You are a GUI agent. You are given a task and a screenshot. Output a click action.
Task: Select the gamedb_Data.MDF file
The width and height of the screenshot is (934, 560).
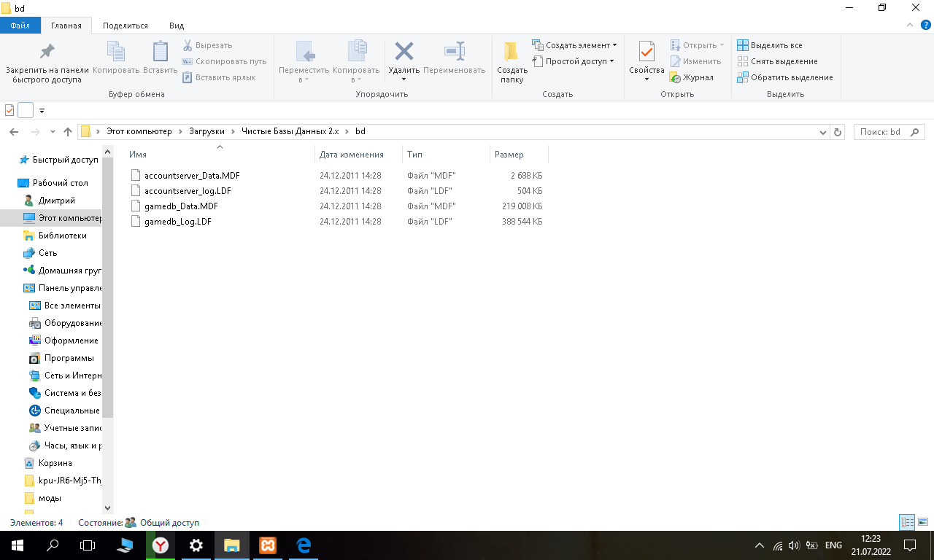click(x=181, y=206)
